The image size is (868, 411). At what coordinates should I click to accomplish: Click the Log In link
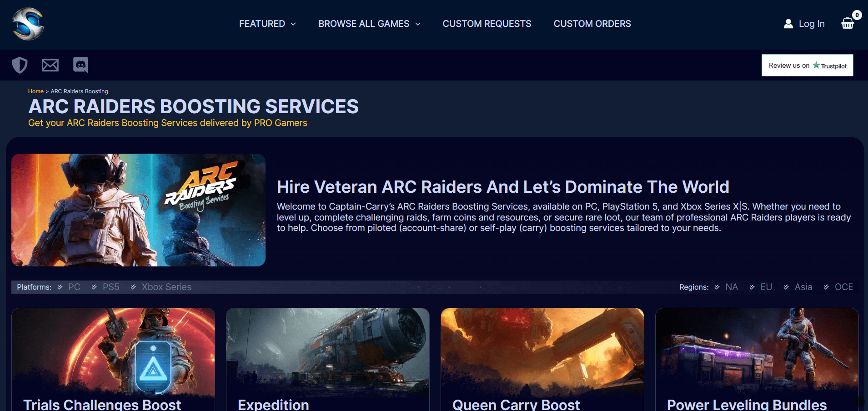[x=811, y=24]
